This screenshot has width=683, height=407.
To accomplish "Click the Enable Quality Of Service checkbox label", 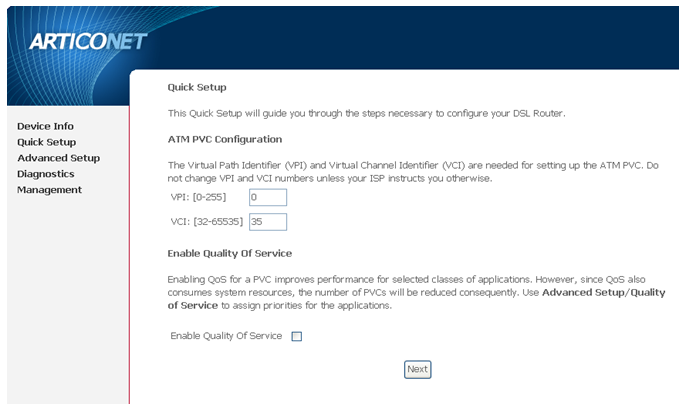I will [x=226, y=336].
